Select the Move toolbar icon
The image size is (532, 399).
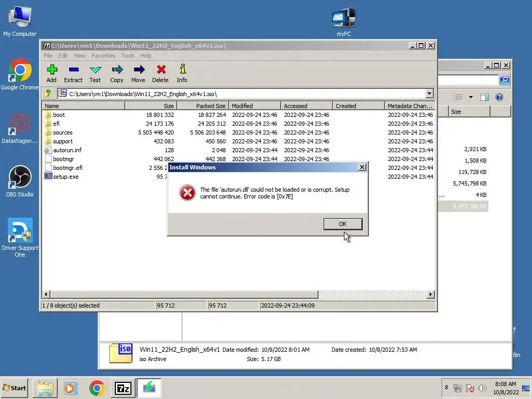pyautogui.click(x=138, y=74)
